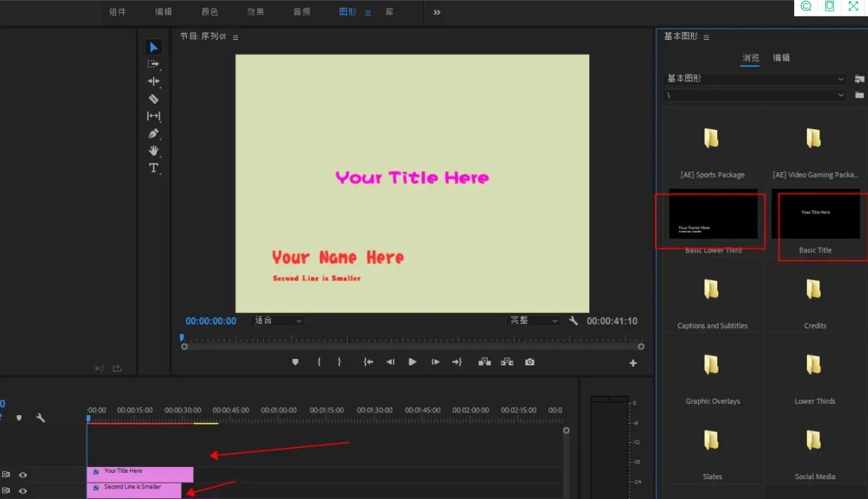Open the 浏览 tab in Essential Graphics
Image resolution: width=868 pixels, height=499 pixels.
[751, 58]
